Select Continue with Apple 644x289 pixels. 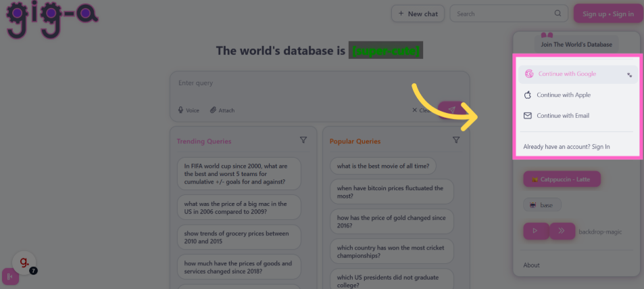pyautogui.click(x=578, y=95)
